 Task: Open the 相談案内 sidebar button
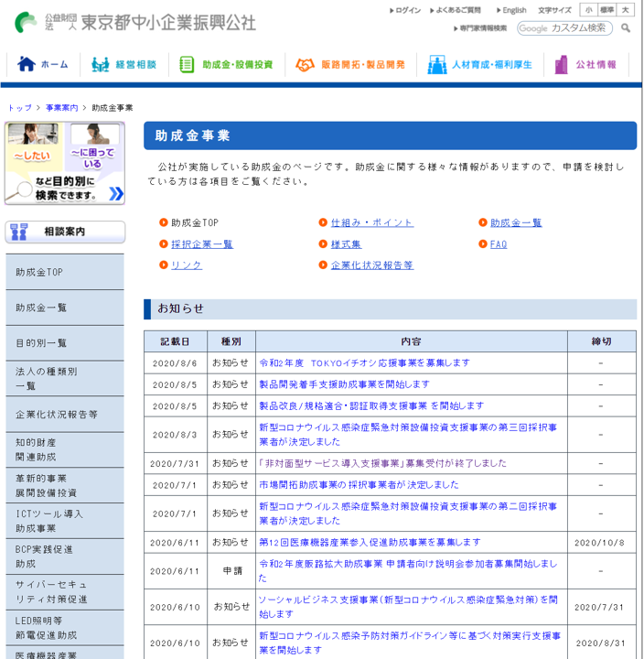click(65, 232)
